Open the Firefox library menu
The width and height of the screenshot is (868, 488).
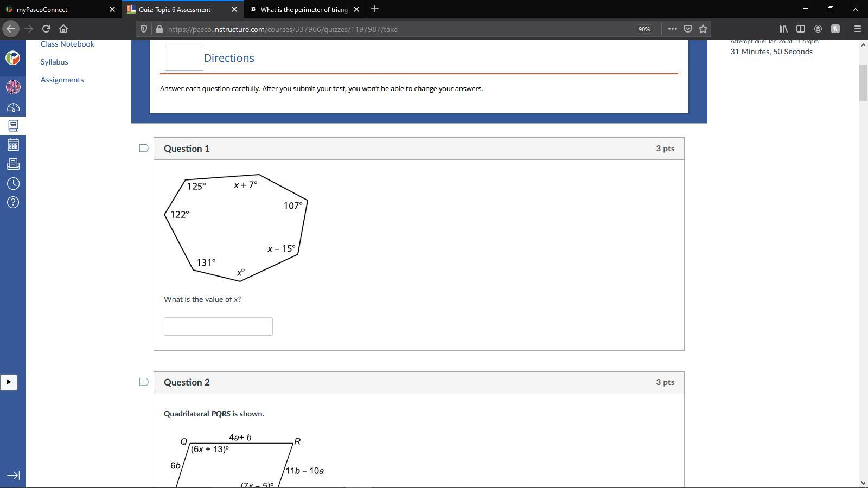[x=783, y=29]
